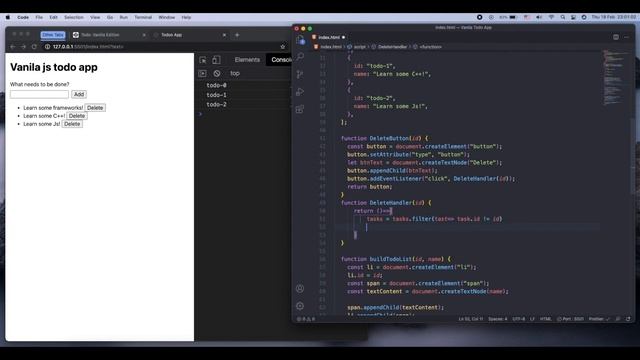The height and width of the screenshot is (360, 640).
Task: Open the Edit menu
Action: point(53,18)
